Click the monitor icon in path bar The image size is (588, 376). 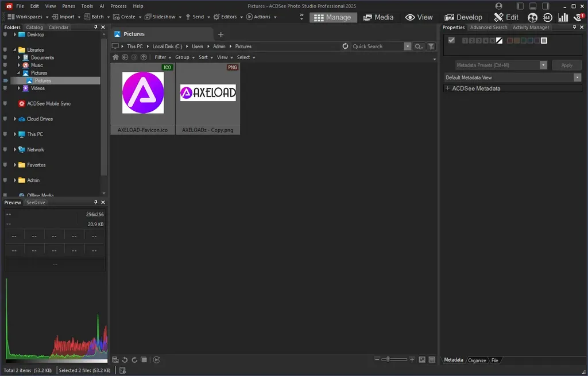click(115, 46)
